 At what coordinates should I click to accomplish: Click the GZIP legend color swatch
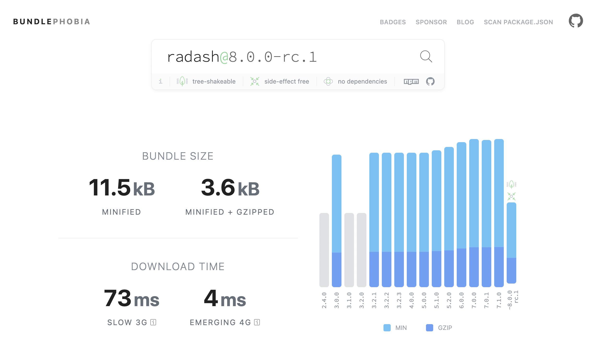(429, 328)
